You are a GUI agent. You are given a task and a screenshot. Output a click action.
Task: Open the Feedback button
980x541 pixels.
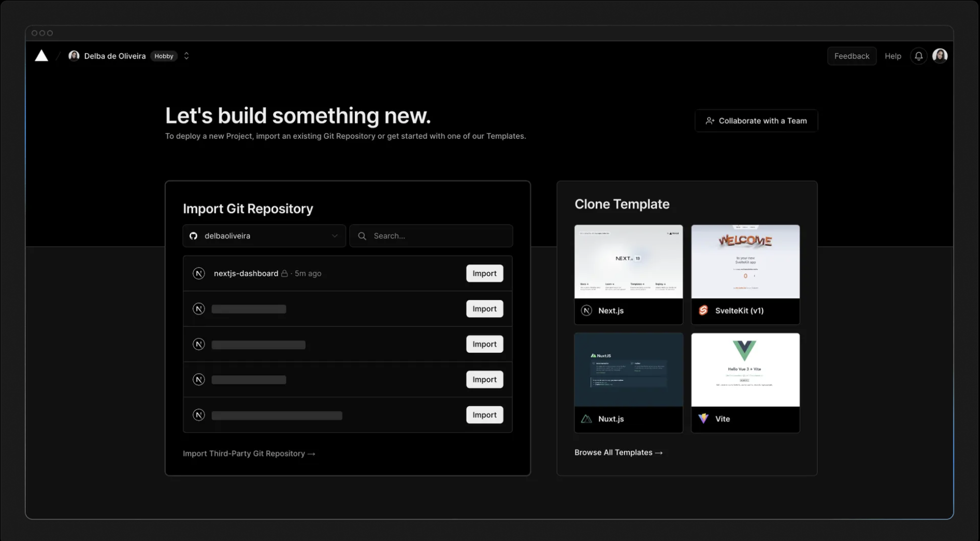tap(852, 56)
